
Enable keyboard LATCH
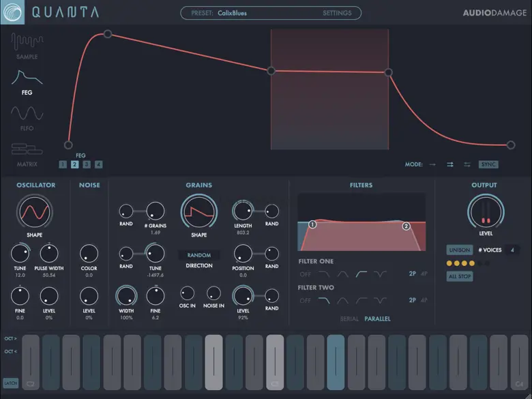coord(10,383)
